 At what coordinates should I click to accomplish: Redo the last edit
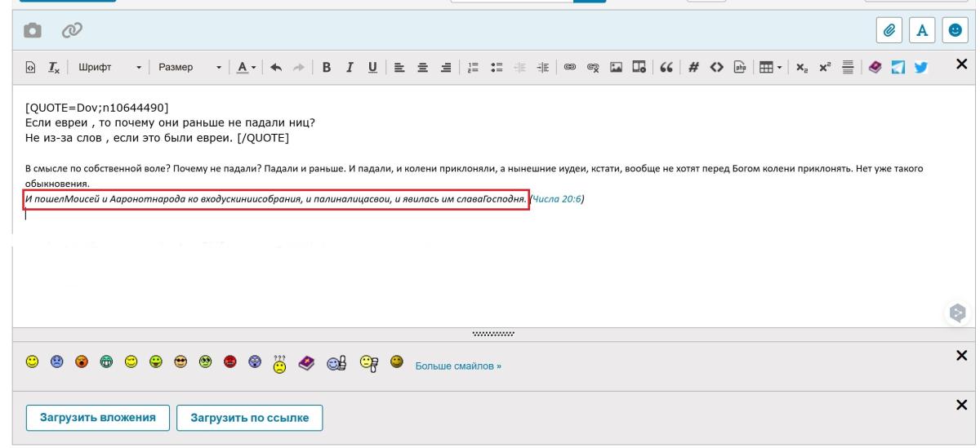tap(299, 67)
